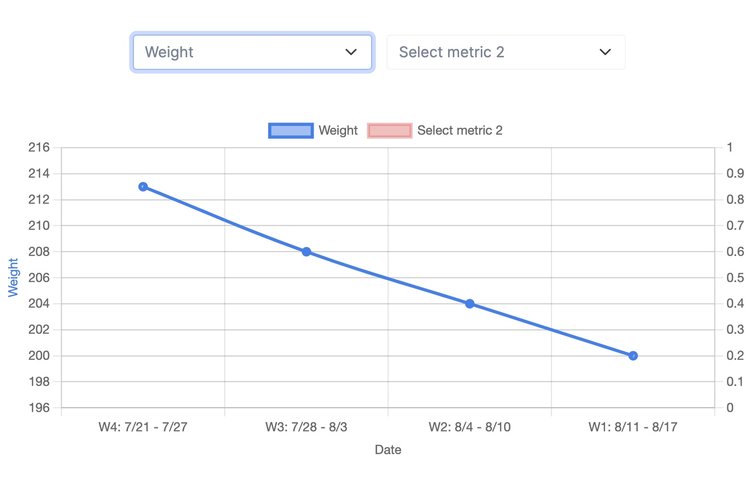
Task: Click the Date x-axis title
Action: (x=388, y=450)
